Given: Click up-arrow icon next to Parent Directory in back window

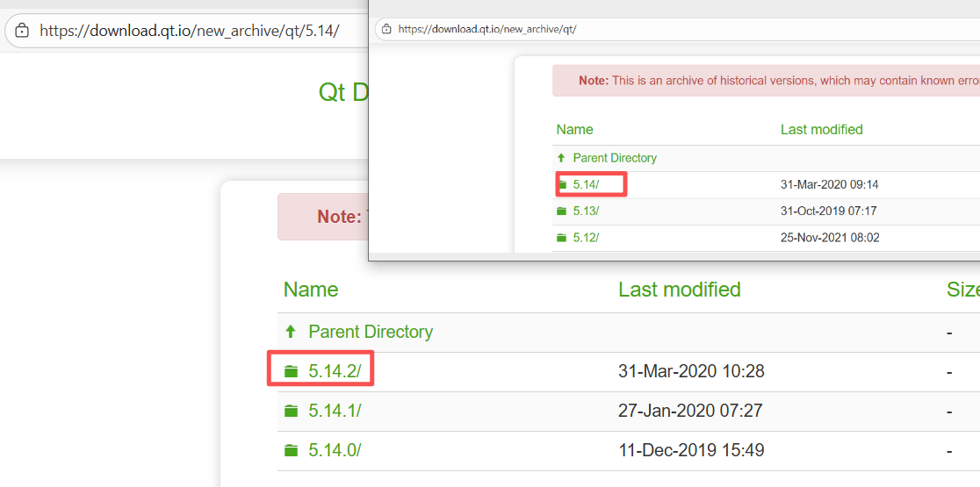Looking at the screenshot, I should click(290, 332).
